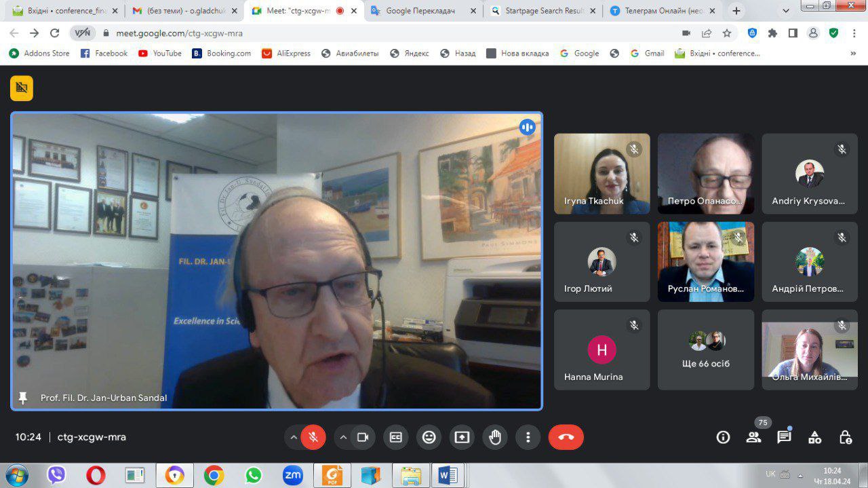Toggle the camera on or off
The height and width of the screenshot is (488, 868).
tap(362, 437)
